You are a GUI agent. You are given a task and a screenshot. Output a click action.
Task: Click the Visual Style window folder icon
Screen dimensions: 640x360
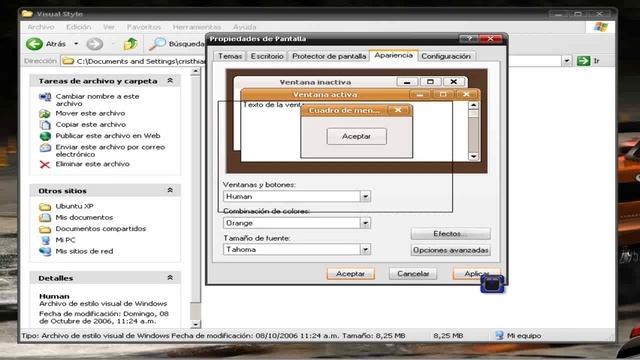[27, 13]
